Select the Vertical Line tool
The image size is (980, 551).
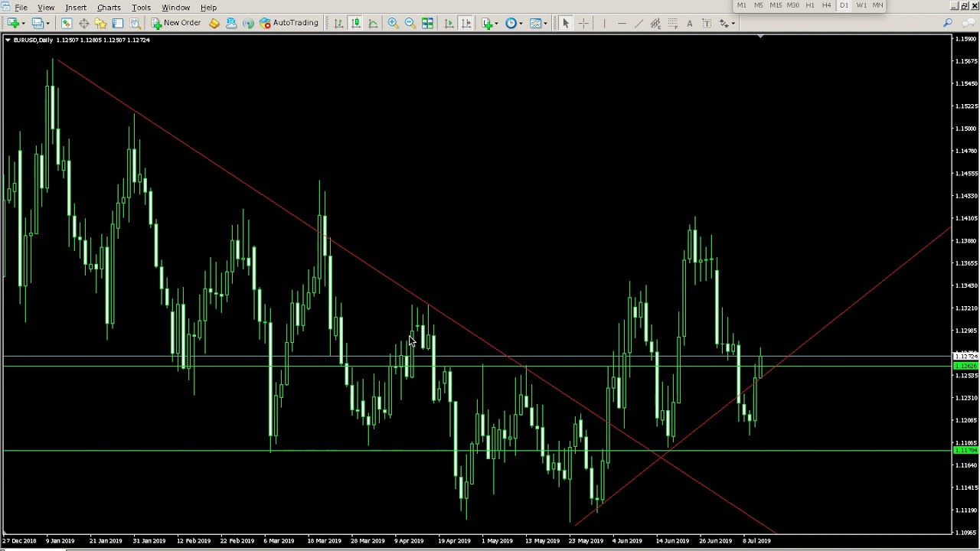click(604, 23)
